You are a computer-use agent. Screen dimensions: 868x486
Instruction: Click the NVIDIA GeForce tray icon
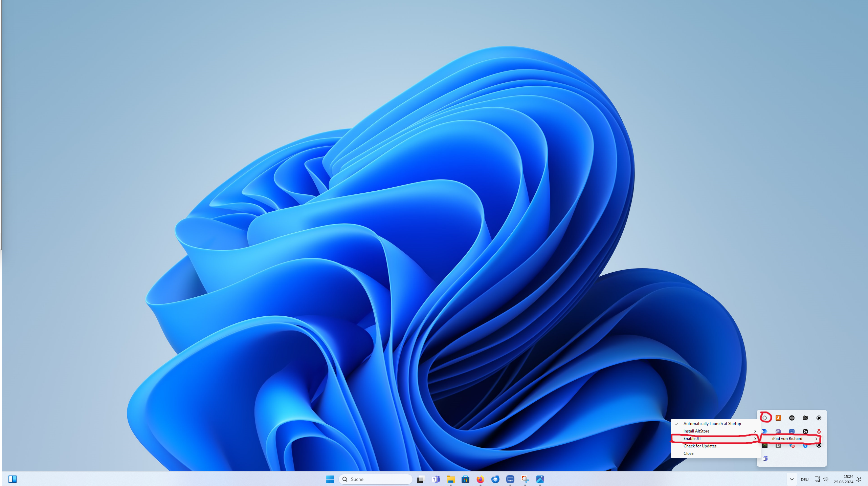point(765,445)
